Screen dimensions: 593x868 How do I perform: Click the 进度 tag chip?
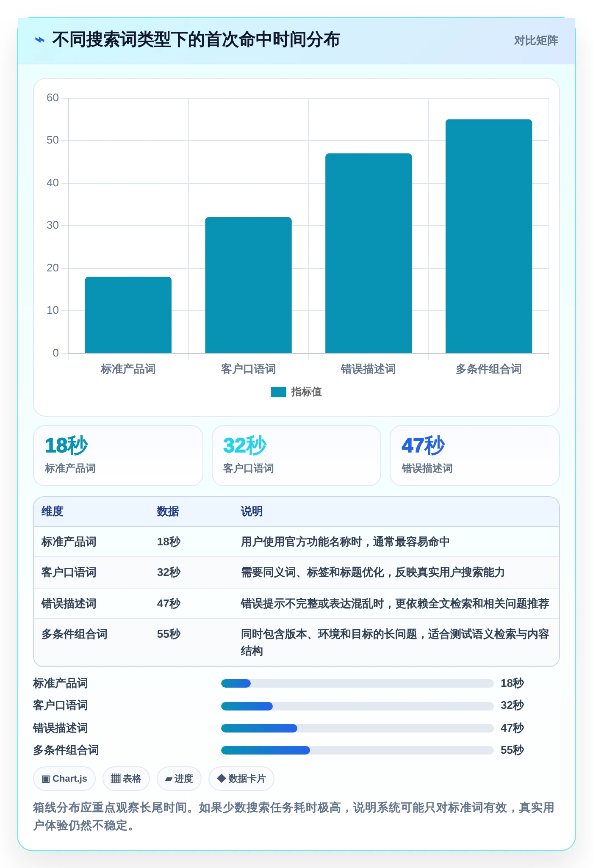(x=179, y=779)
